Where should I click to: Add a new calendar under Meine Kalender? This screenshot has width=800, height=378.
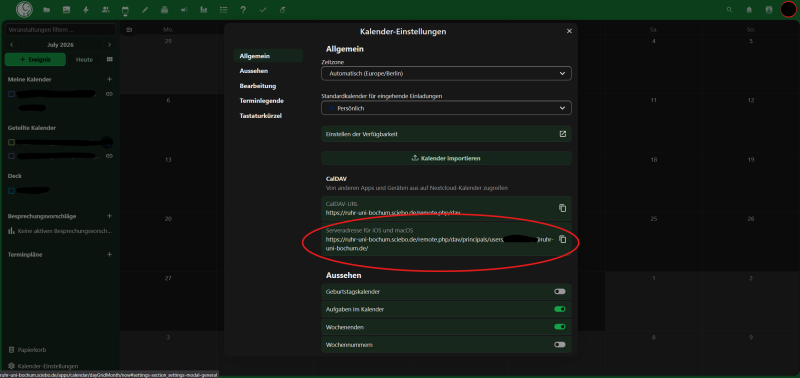pyautogui.click(x=109, y=80)
